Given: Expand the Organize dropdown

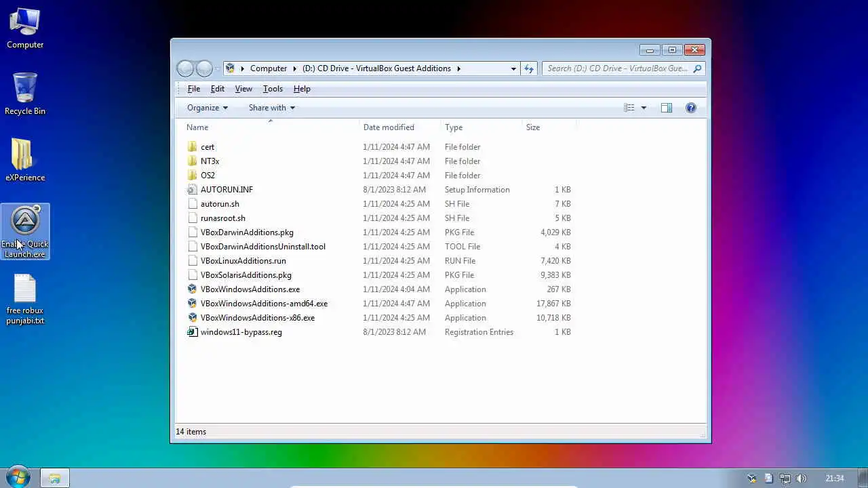Looking at the screenshot, I should point(208,108).
